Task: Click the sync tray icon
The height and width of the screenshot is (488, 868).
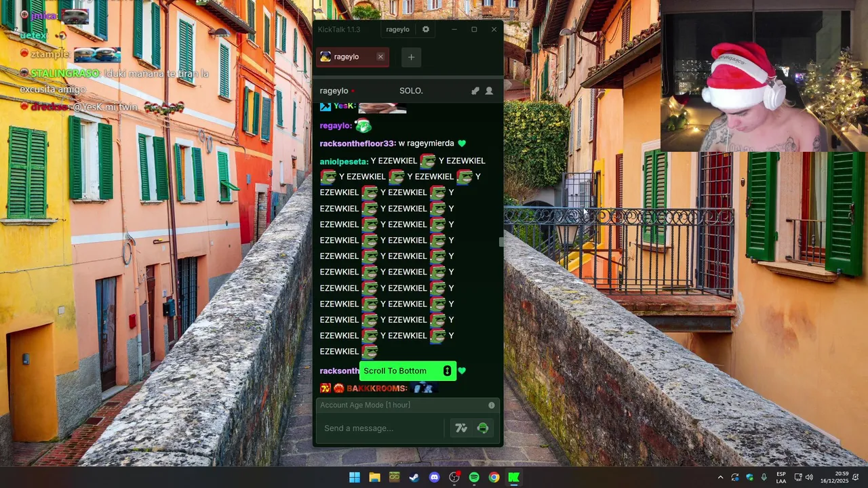Action: click(x=735, y=477)
